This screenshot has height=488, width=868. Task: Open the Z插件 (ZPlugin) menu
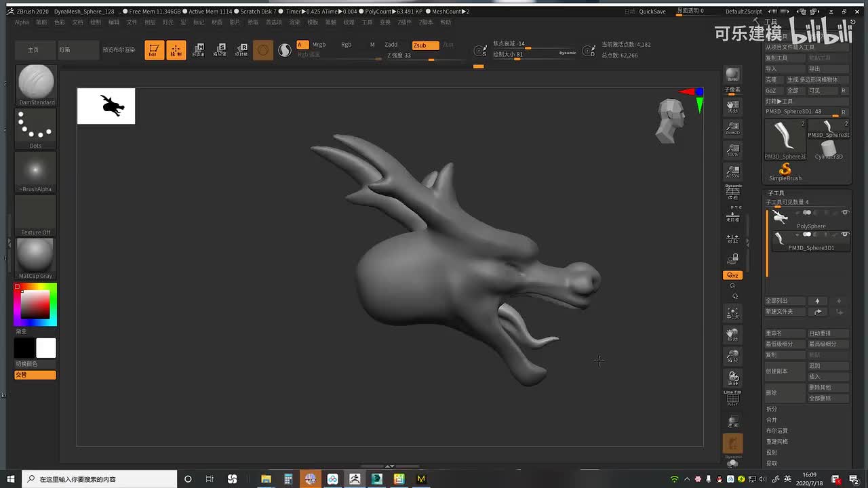405,22
